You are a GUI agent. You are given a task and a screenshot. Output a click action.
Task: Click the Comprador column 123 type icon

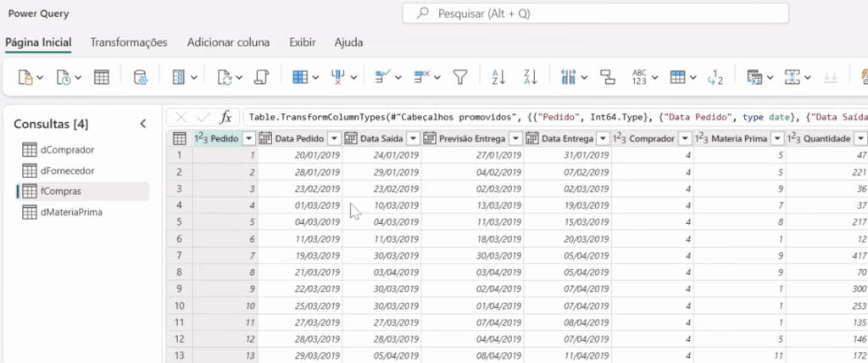pyautogui.click(x=619, y=138)
